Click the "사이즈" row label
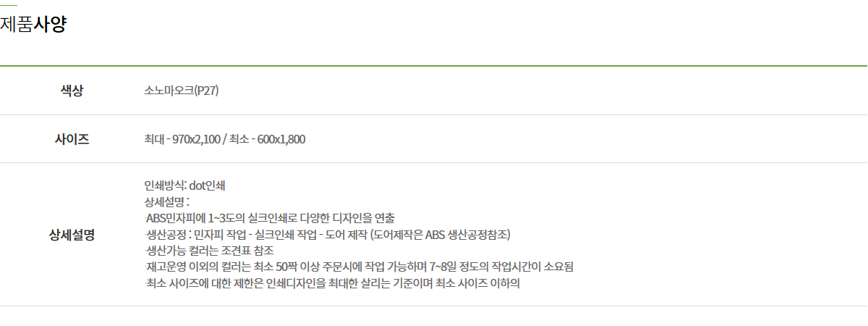This screenshot has width=868, height=326. (x=72, y=138)
